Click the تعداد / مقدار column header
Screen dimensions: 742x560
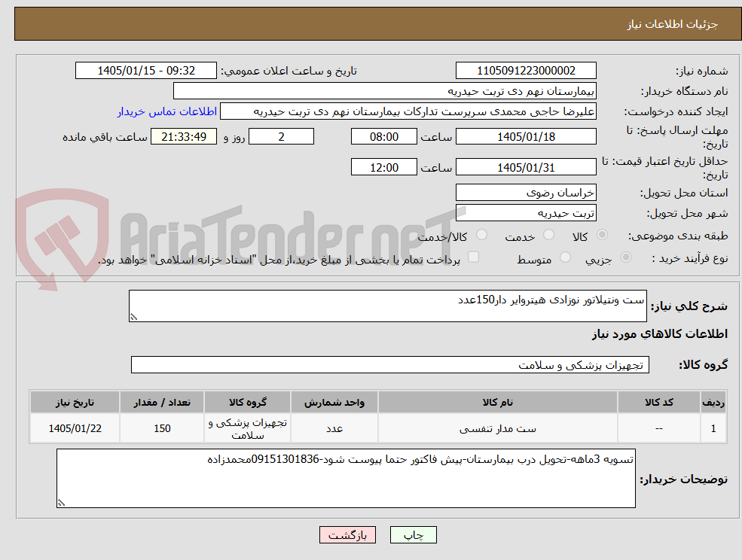(x=162, y=402)
